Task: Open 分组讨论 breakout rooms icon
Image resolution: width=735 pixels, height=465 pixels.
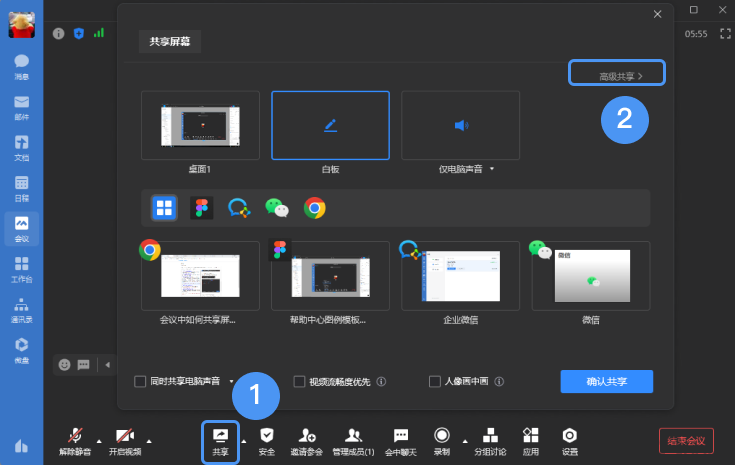Action: tap(490, 436)
